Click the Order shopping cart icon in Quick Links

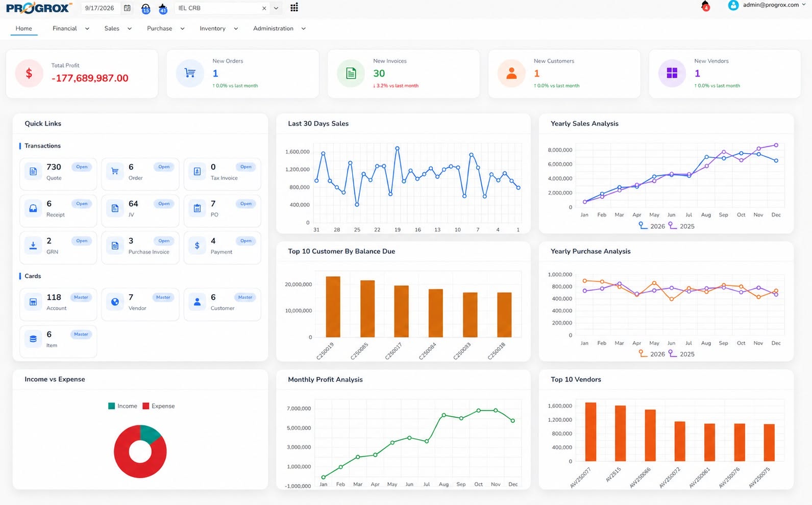coord(115,172)
